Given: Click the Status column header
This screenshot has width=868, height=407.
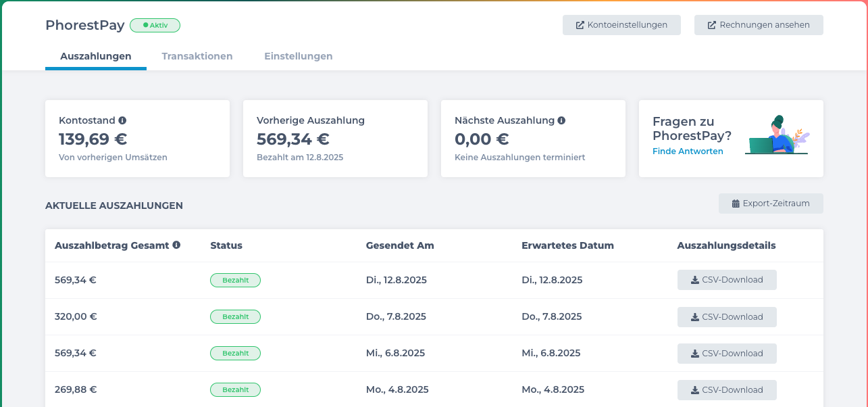Looking at the screenshot, I should pyautogui.click(x=226, y=245).
